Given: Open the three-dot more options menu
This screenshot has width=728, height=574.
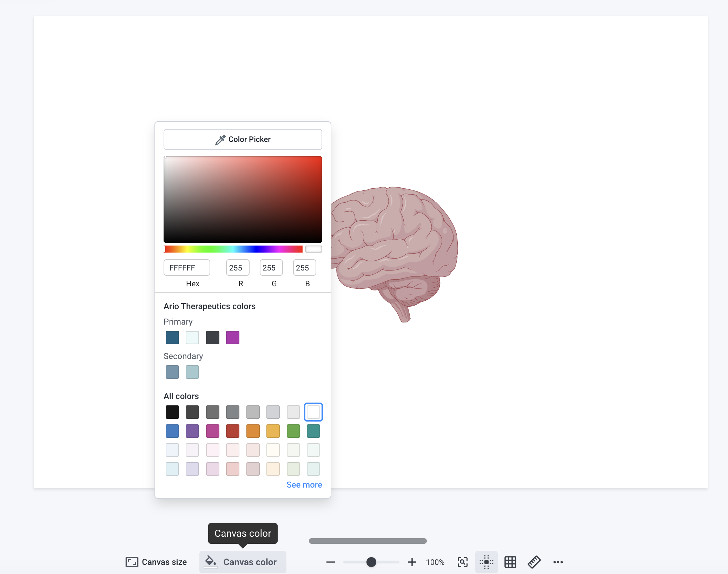Looking at the screenshot, I should pyautogui.click(x=558, y=562).
